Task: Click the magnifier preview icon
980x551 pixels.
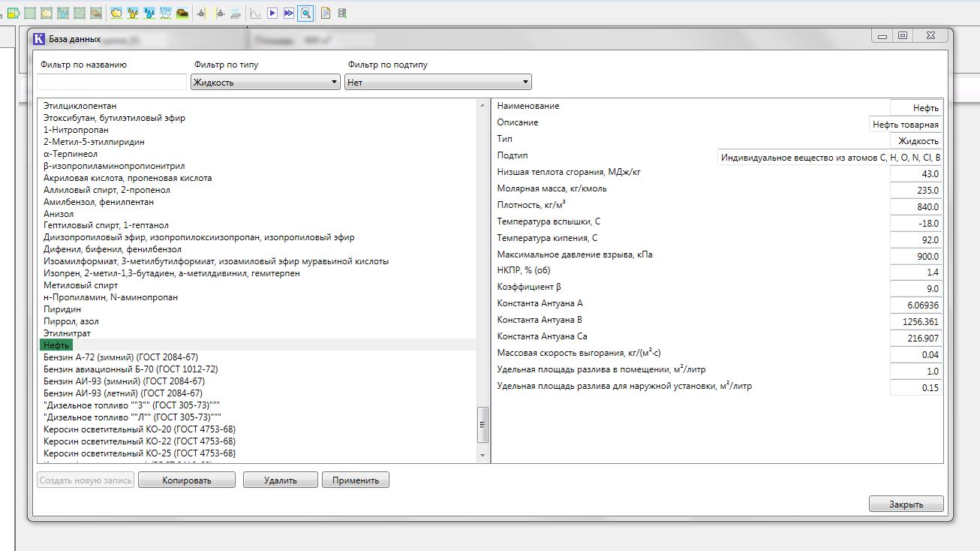Action: [305, 13]
